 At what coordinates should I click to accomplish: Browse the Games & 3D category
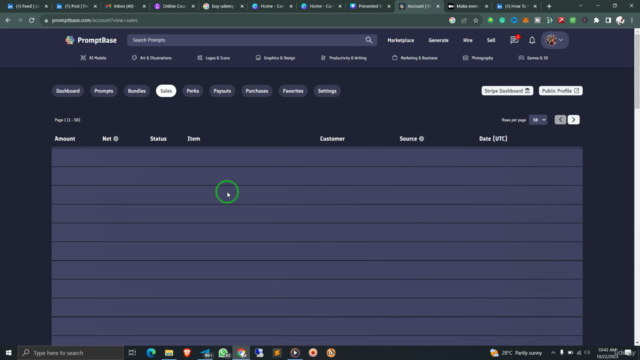pos(533,58)
